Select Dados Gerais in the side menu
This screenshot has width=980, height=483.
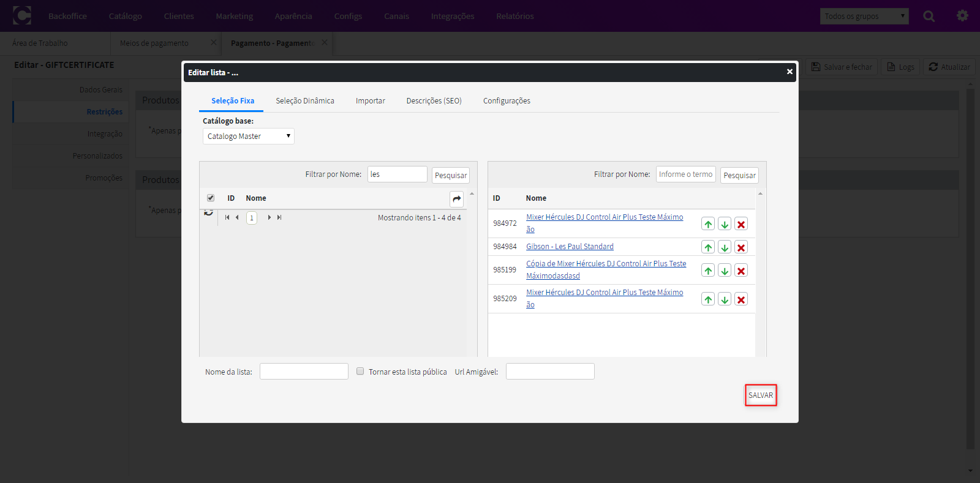coord(71,89)
